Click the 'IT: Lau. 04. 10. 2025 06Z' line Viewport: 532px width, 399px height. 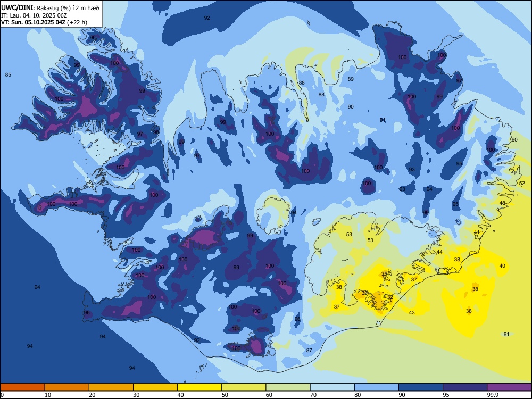34,15
